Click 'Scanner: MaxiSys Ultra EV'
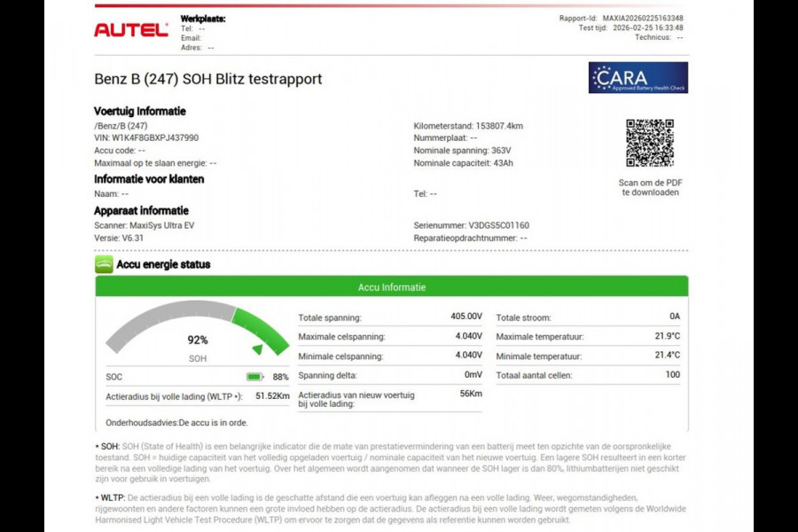The height and width of the screenshot is (532, 798). [x=144, y=225]
